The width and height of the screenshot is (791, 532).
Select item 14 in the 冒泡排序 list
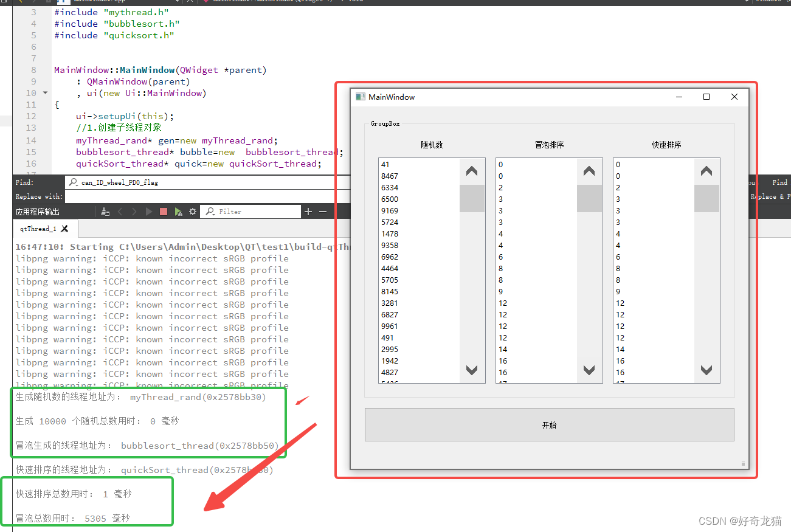click(x=503, y=349)
